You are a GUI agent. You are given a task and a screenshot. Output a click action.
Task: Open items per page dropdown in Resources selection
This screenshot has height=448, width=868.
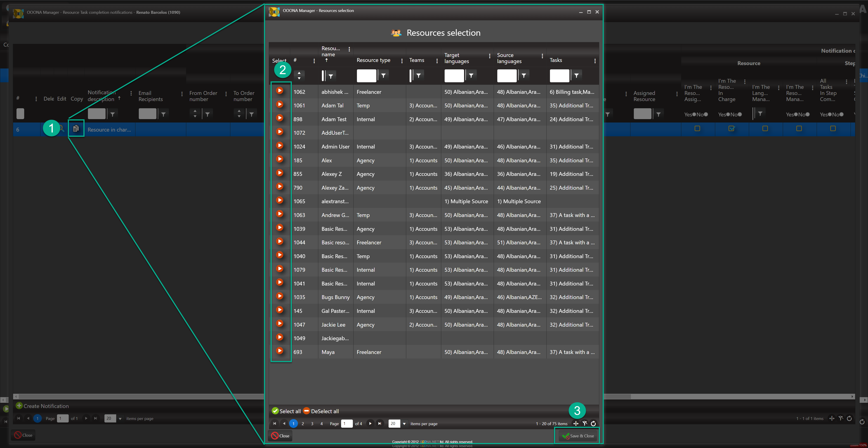point(404,424)
